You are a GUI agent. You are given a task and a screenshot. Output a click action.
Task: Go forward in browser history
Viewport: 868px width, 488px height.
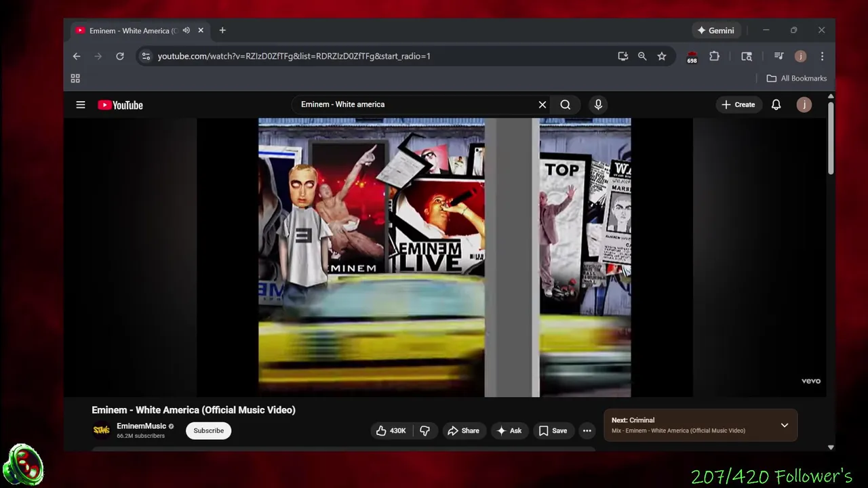click(x=98, y=56)
